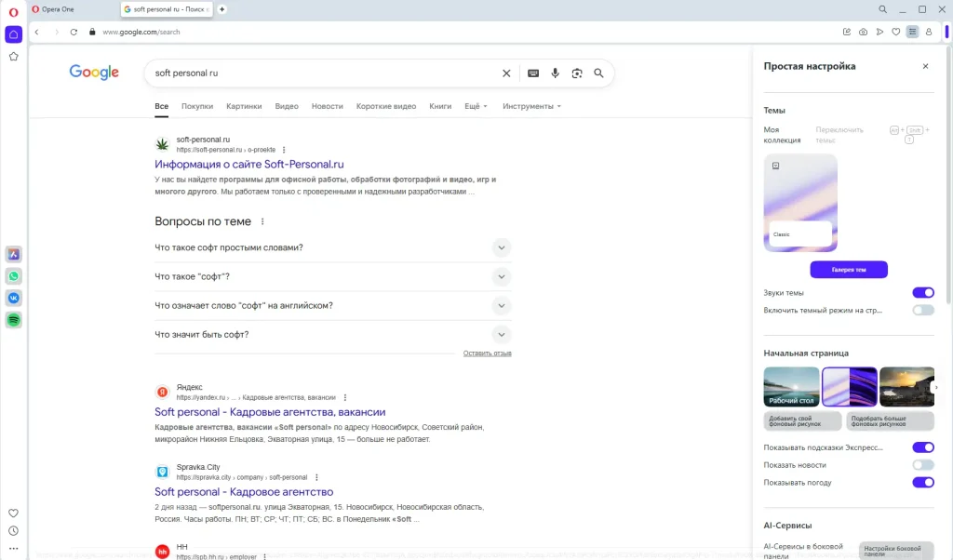Switch to the Картинки search tab
The image size is (953, 560).
244,106
